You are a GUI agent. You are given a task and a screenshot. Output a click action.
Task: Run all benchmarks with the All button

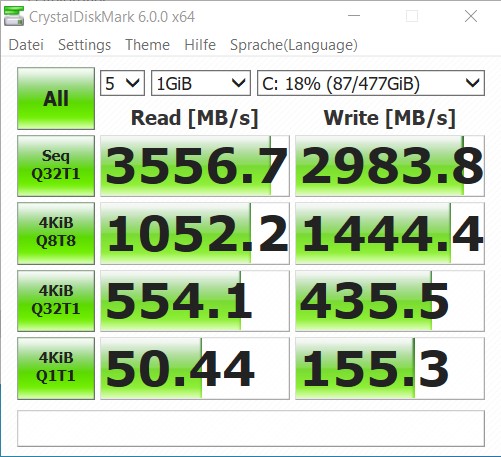click(56, 98)
